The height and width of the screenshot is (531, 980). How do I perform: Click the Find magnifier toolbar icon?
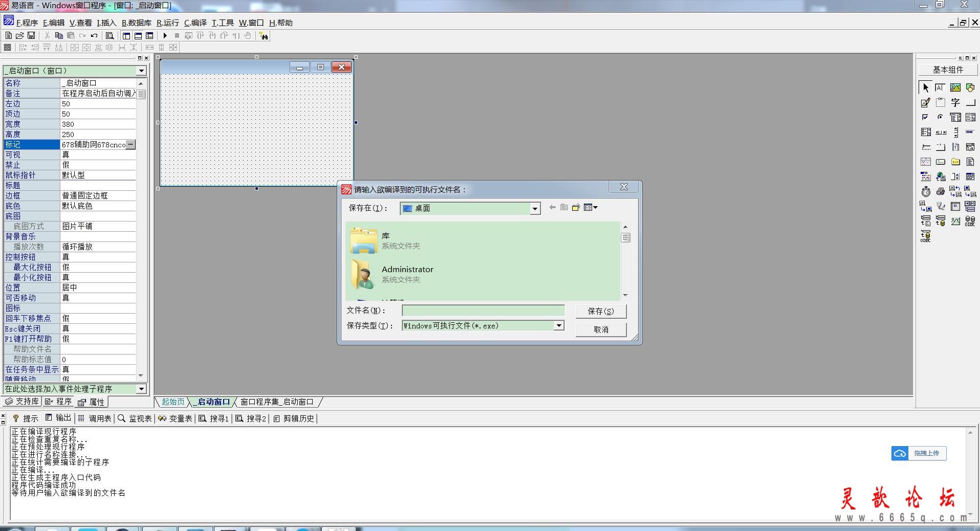pos(110,36)
